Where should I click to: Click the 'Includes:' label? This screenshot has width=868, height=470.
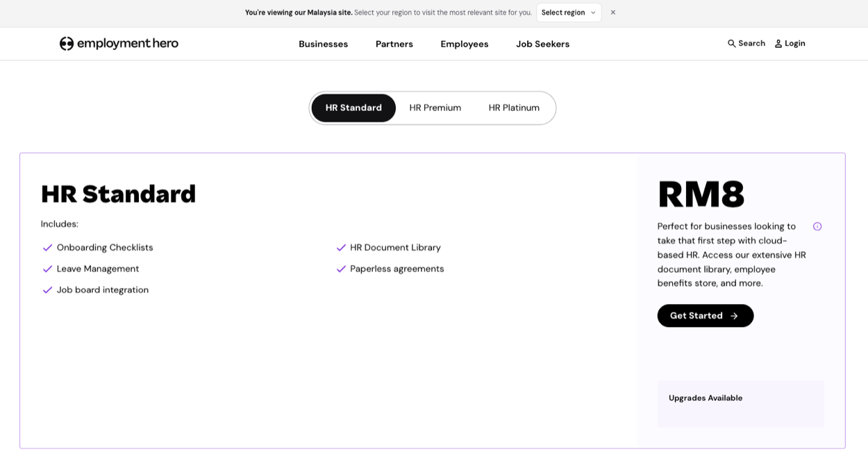pos(60,224)
